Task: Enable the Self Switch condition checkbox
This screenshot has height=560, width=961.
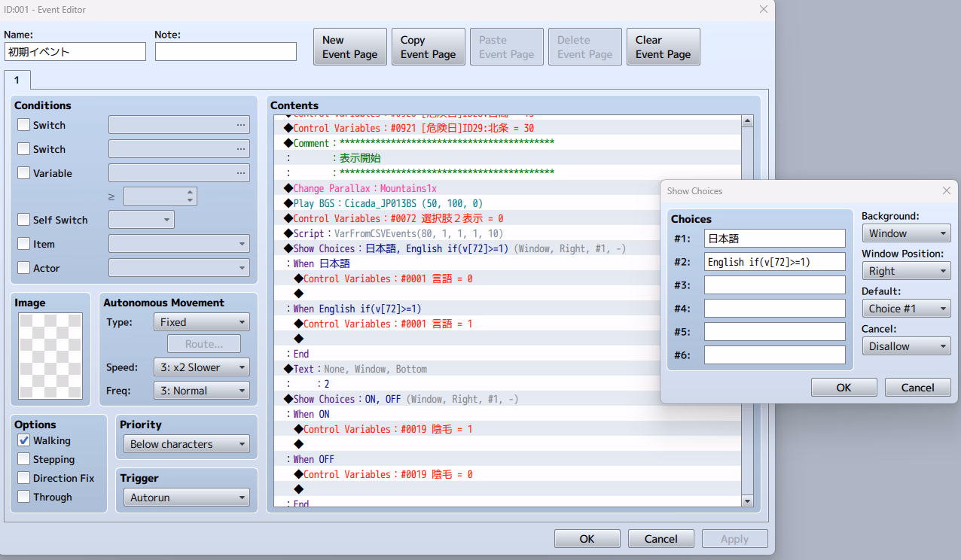Action: pos(24,220)
